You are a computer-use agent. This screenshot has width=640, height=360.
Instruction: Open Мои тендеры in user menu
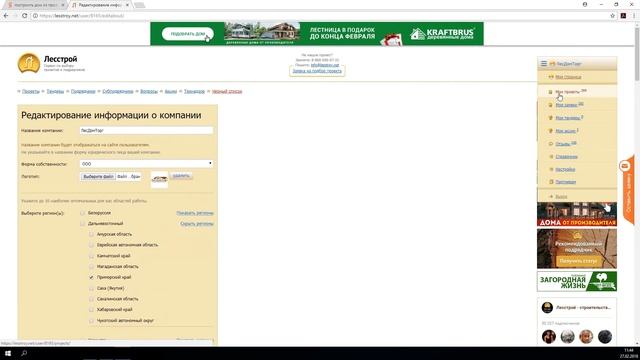567,118
